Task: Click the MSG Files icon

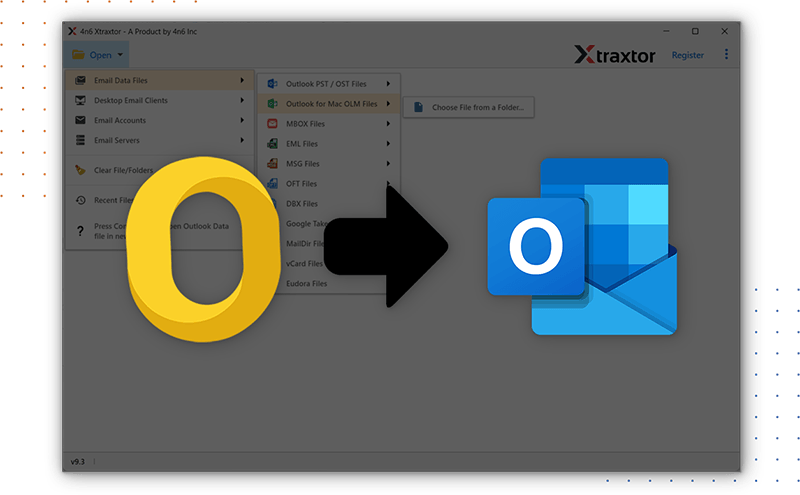Action: tap(272, 163)
